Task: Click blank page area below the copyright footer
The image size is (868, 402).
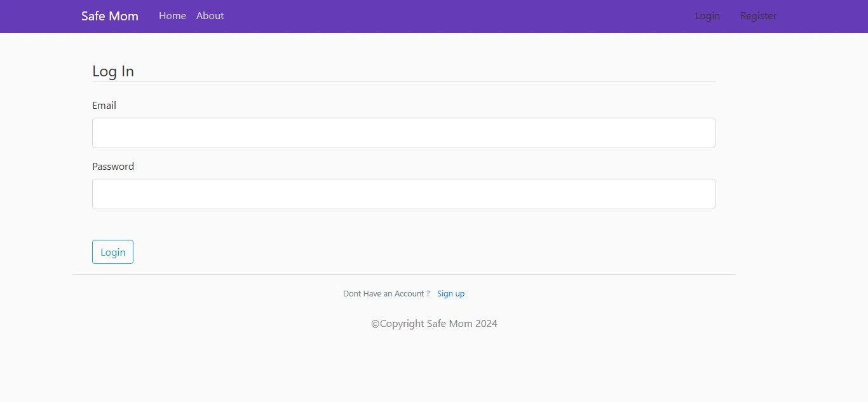Action: click(434, 369)
